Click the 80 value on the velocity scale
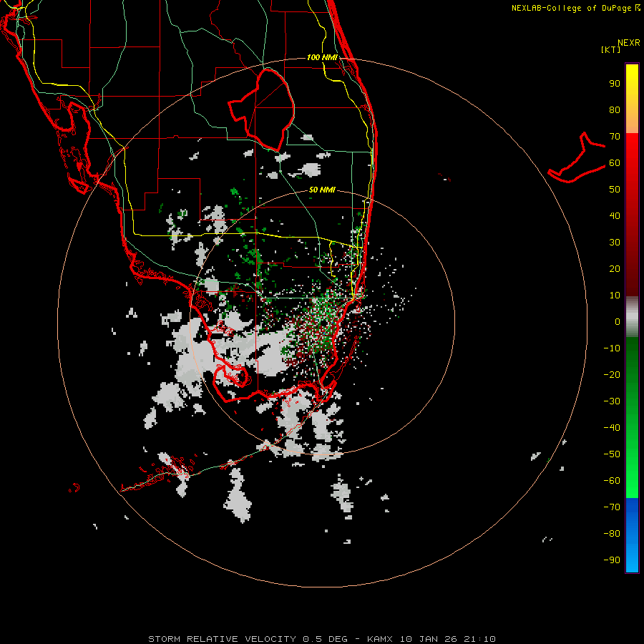Screen dimensions: 644x644 615,109
